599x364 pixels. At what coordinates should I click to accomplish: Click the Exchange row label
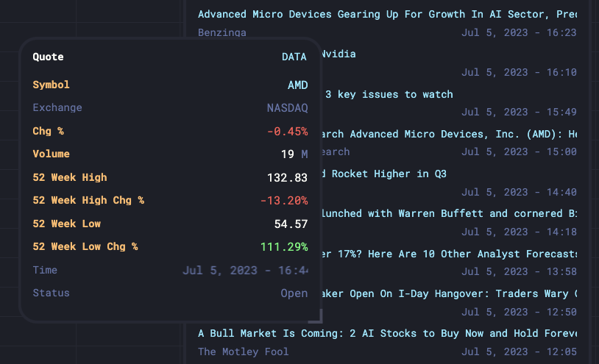(57, 107)
